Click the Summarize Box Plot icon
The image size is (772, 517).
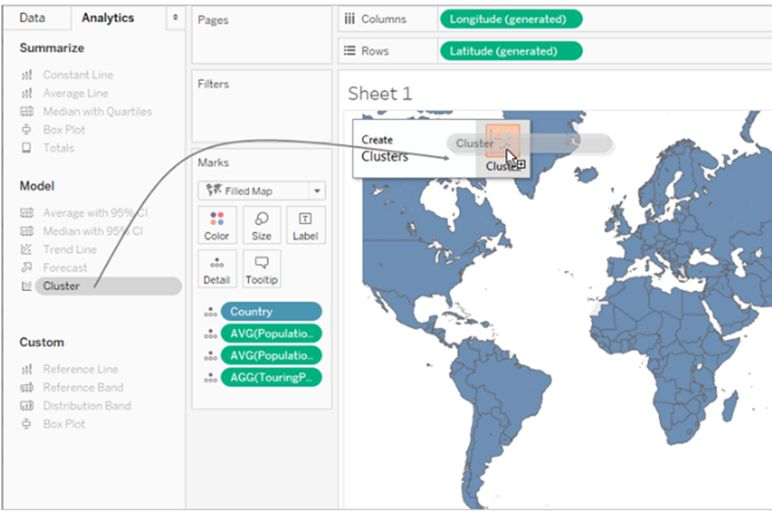27,129
